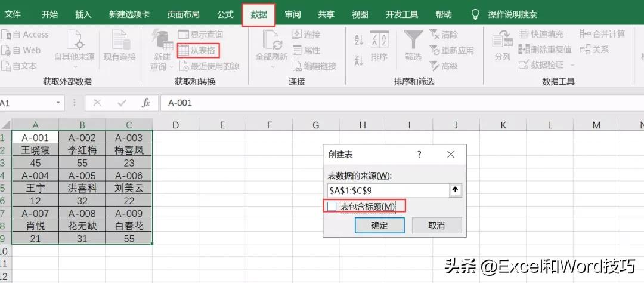
Task: Click the 现有连接 (Existing Connections) icon
Action: click(x=119, y=41)
